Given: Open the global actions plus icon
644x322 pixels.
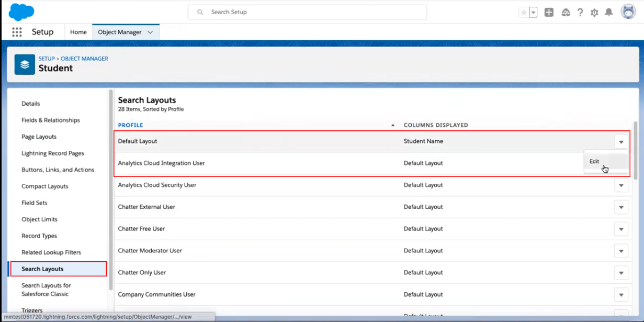Looking at the screenshot, I should [549, 13].
